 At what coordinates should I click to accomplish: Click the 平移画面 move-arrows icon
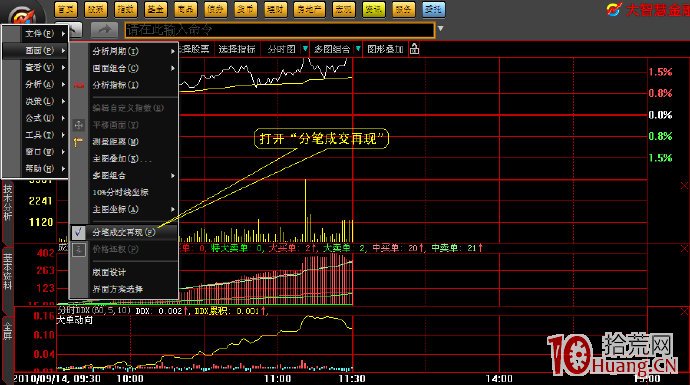[x=79, y=125]
